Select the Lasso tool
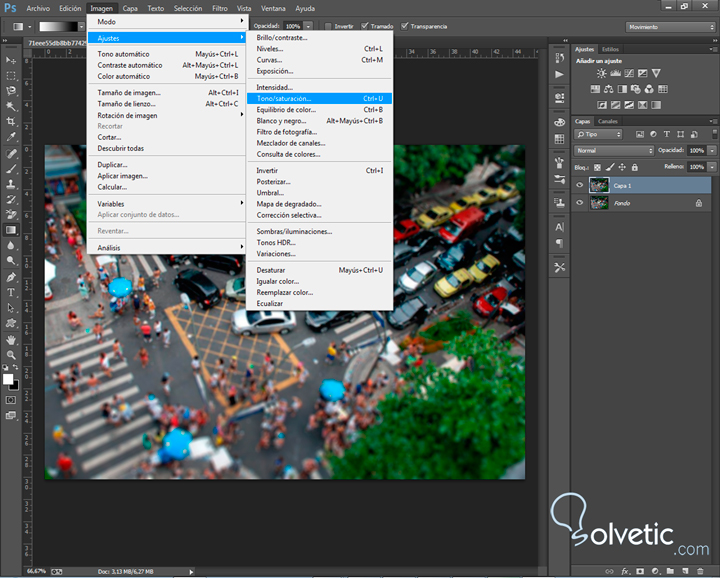 coord(11,91)
